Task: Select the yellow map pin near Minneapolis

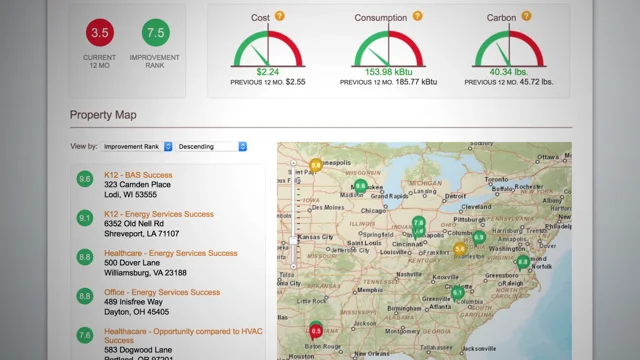Action: [316, 166]
